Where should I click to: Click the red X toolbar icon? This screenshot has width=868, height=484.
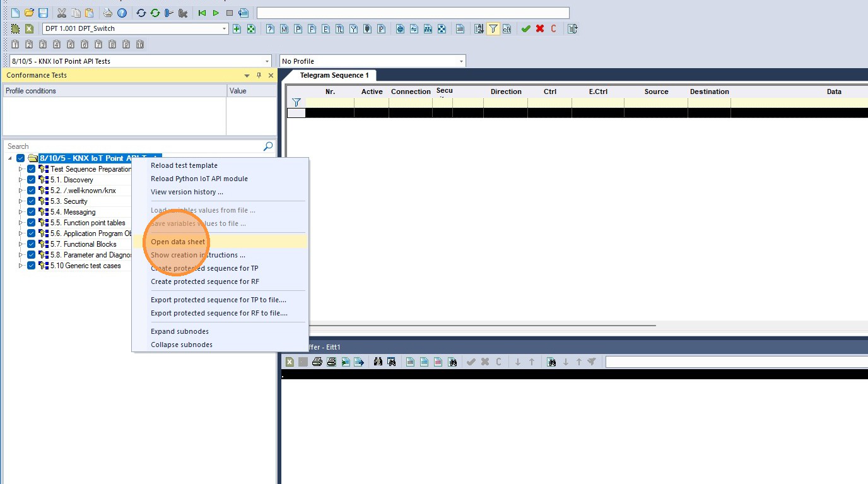pos(540,28)
